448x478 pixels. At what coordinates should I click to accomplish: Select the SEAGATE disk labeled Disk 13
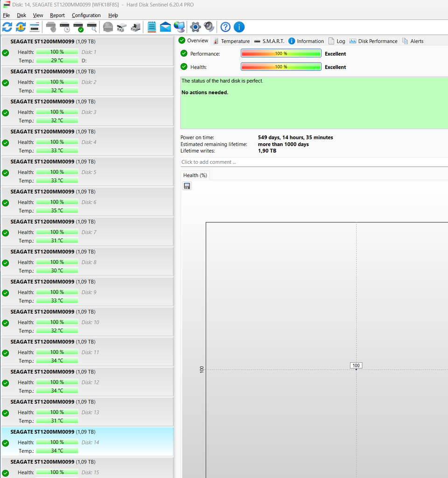(87, 412)
